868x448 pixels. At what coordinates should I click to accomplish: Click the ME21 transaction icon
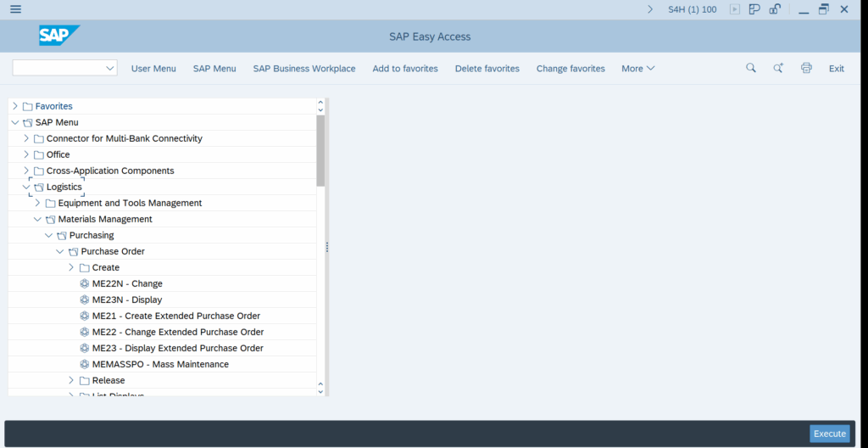[84, 316]
